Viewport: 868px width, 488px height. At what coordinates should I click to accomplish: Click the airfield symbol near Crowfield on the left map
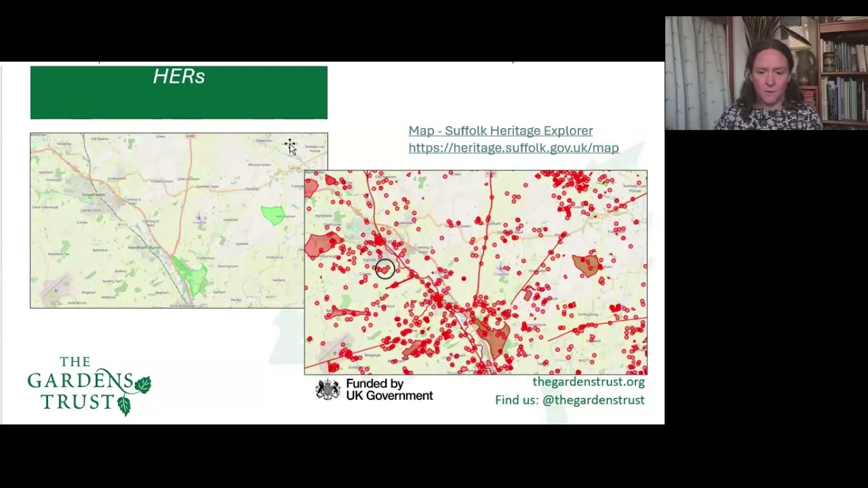[199, 219]
